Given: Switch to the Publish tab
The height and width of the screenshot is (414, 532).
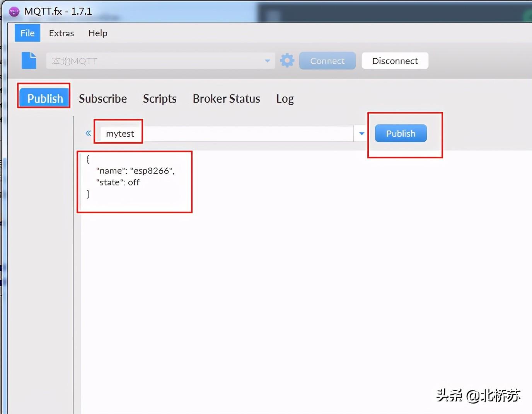Looking at the screenshot, I should [x=45, y=98].
